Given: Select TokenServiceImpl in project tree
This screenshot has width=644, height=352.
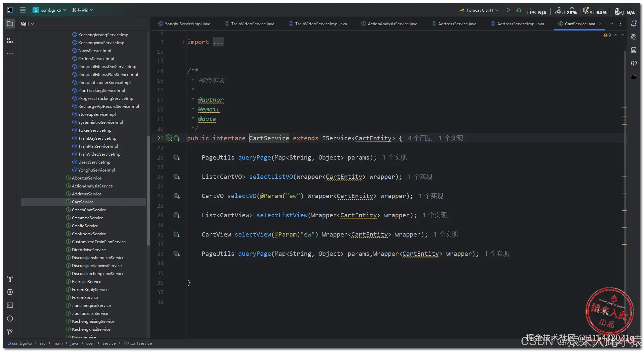Looking at the screenshot, I should click(95, 130).
